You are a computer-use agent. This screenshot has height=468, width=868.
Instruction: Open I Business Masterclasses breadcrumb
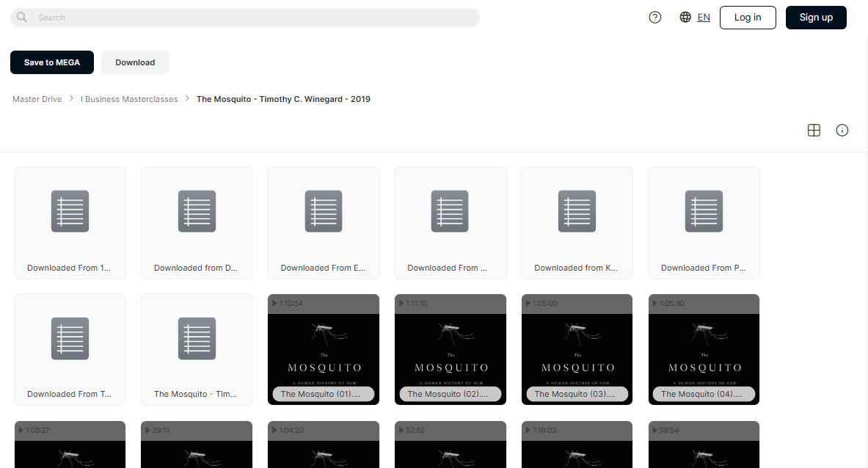(x=129, y=99)
